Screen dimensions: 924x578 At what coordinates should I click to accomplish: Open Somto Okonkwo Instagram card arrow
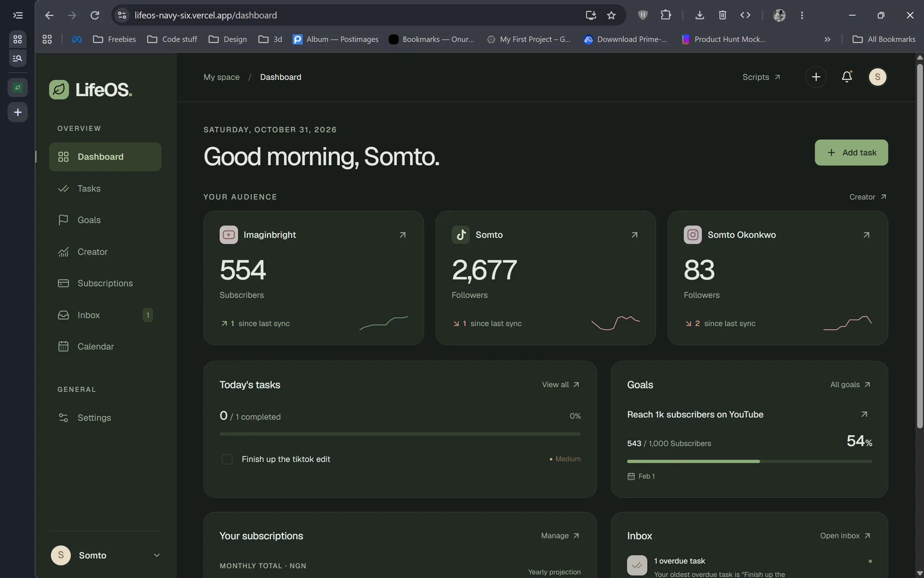point(866,235)
